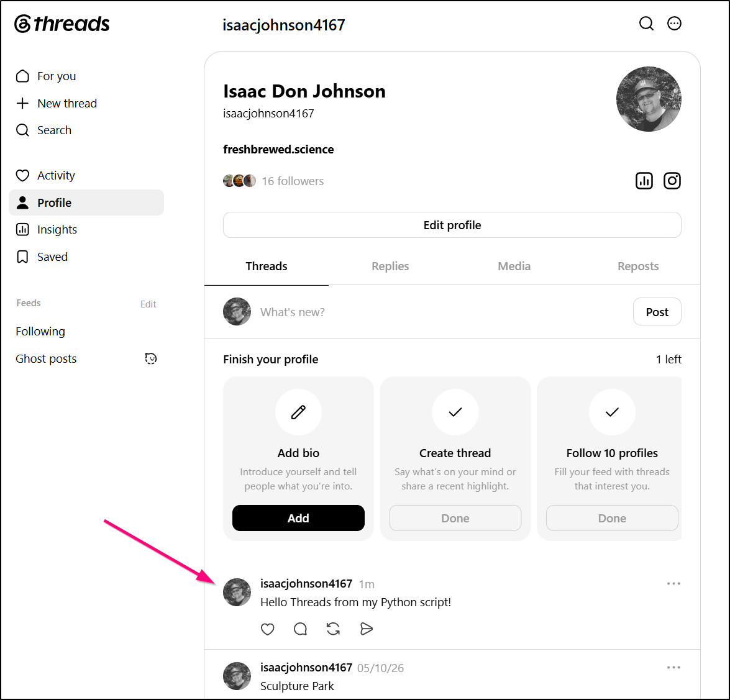The width and height of the screenshot is (730, 700).
Task: Open more options on Hello Threads post
Action: click(x=673, y=584)
